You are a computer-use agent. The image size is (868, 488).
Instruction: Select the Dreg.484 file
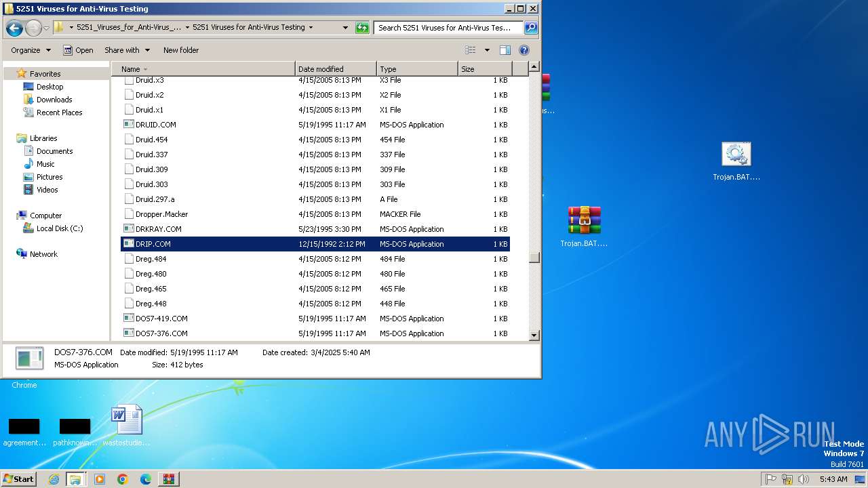pyautogui.click(x=151, y=259)
